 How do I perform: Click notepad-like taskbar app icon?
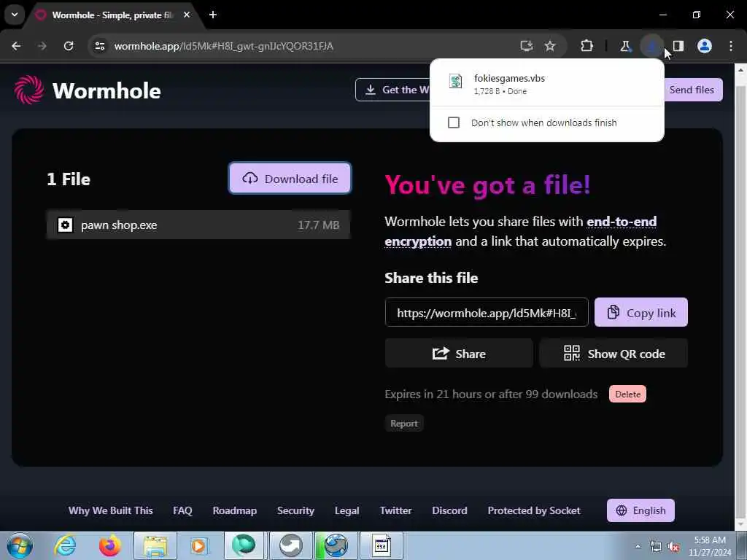coord(381,545)
